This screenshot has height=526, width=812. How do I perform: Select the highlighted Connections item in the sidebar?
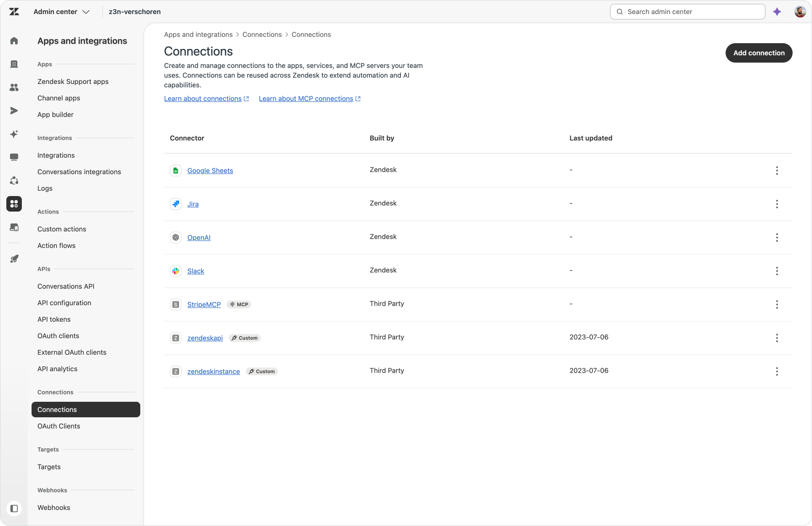tap(86, 410)
